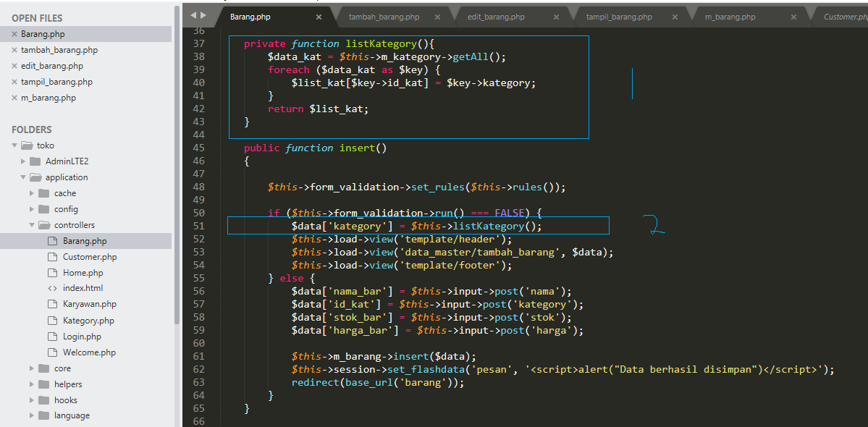Click the AdminLTE2 folder icon
The width and height of the screenshot is (868, 427).
click(x=35, y=161)
